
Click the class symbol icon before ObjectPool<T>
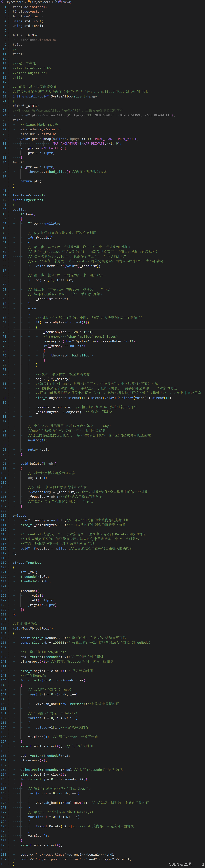(x=30, y=2)
